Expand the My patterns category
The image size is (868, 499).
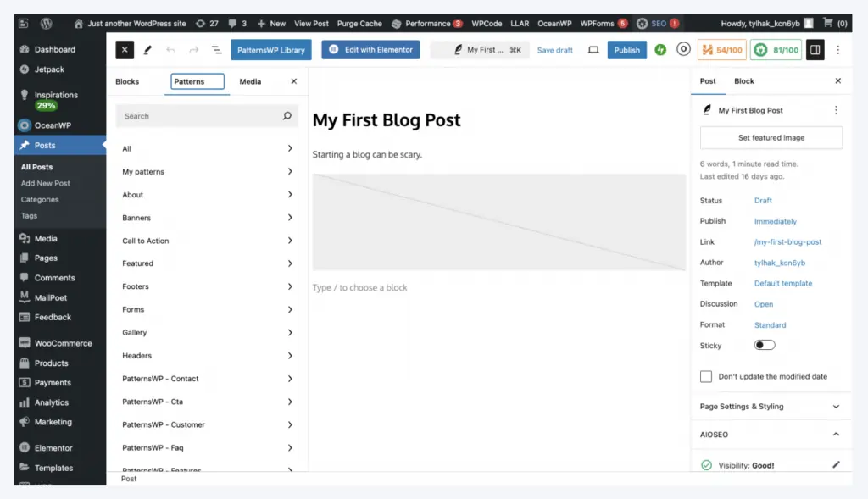(x=207, y=171)
